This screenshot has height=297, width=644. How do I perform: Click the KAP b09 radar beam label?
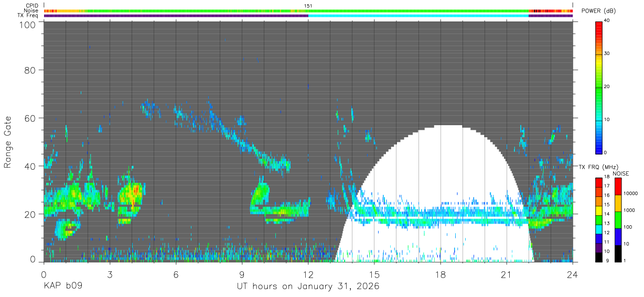tap(62, 286)
